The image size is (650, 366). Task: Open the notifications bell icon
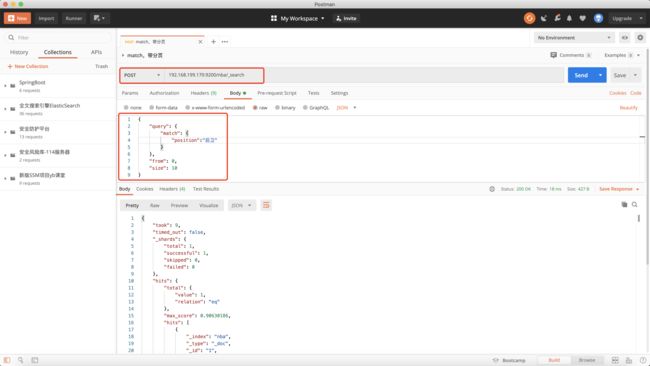(x=570, y=18)
